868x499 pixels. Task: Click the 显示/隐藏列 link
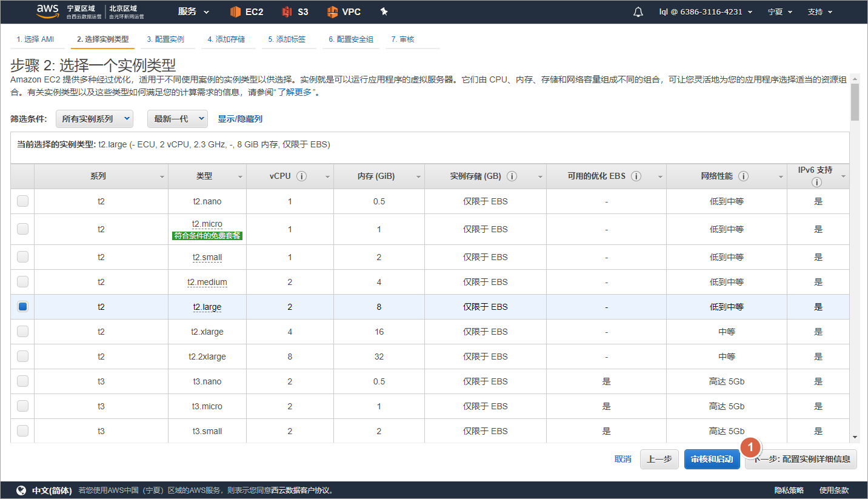(x=240, y=119)
